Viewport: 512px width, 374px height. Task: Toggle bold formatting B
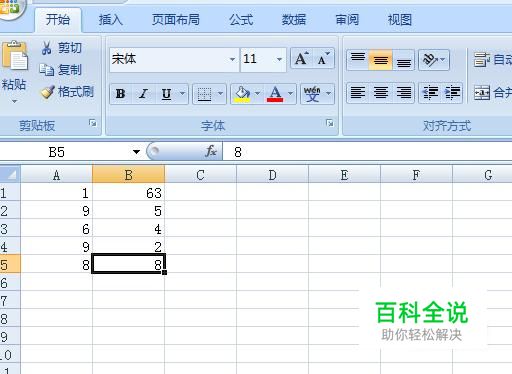120,94
